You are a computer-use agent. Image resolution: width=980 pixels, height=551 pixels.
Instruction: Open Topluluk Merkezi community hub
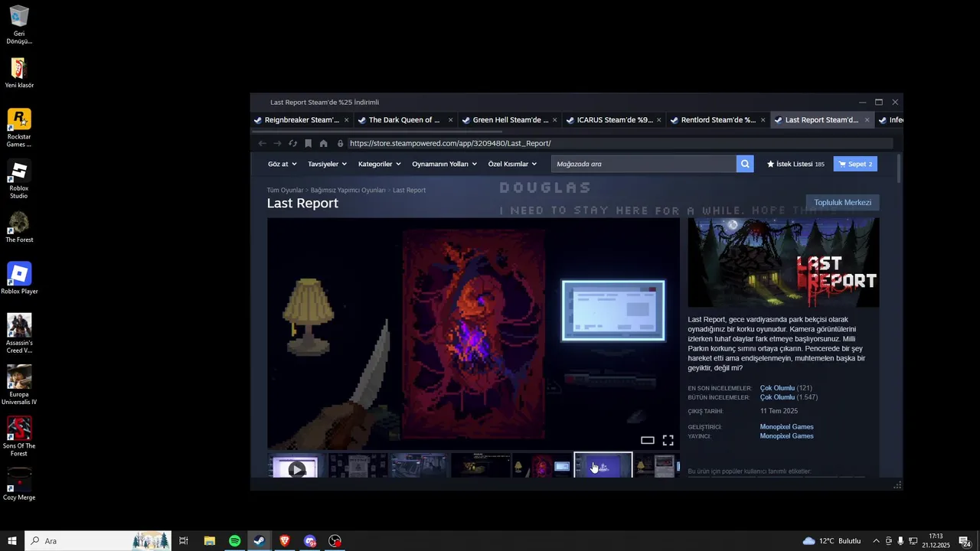click(842, 203)
